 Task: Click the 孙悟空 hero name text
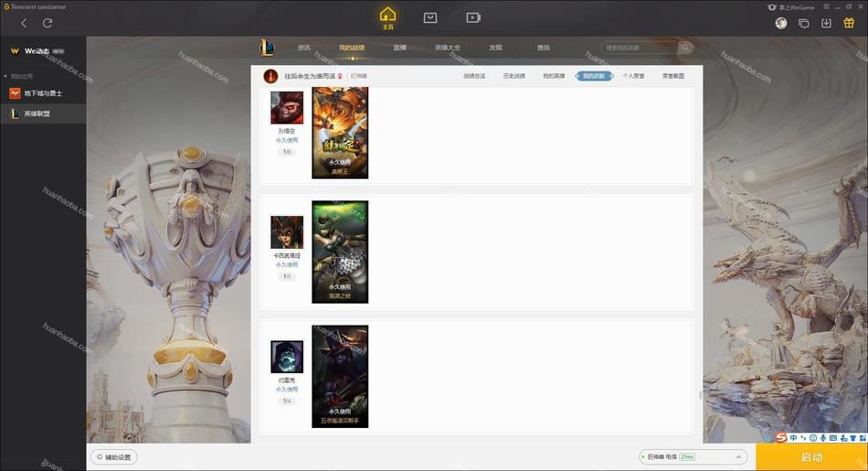287,132
